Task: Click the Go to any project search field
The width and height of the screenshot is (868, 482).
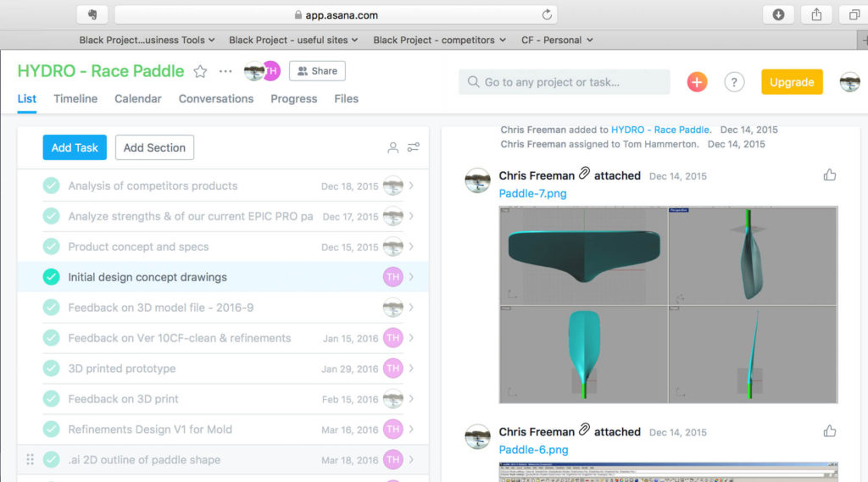Action: coord(564,82)
